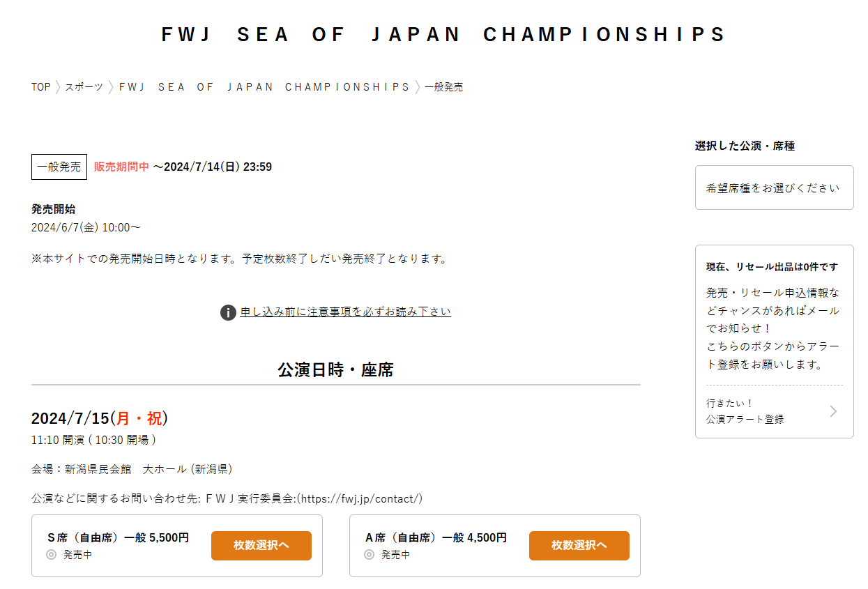
Task: Click the 希望席種をお選びください selection box
Action: (x=775, y=188)
